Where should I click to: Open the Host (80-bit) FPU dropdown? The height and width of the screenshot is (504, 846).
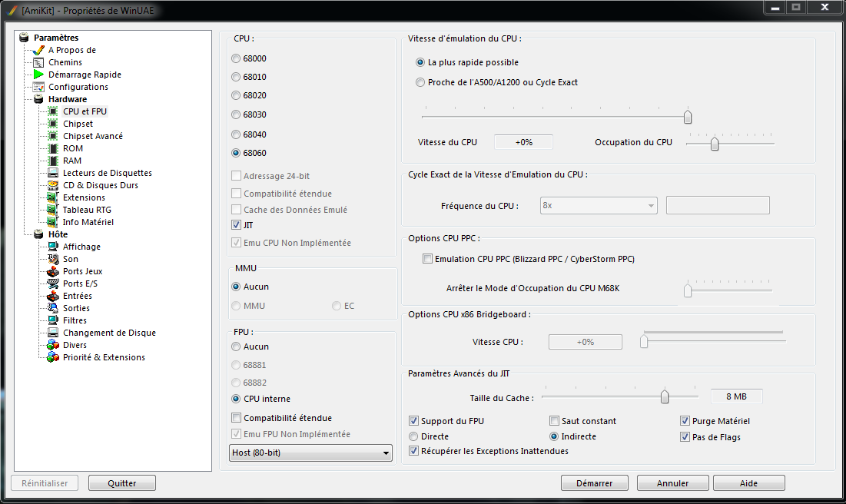tap(311, 453)
